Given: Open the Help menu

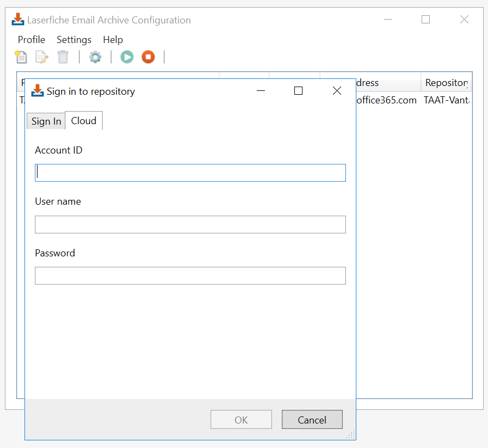Looking at the screenshot, I should [x=113, y=40].
